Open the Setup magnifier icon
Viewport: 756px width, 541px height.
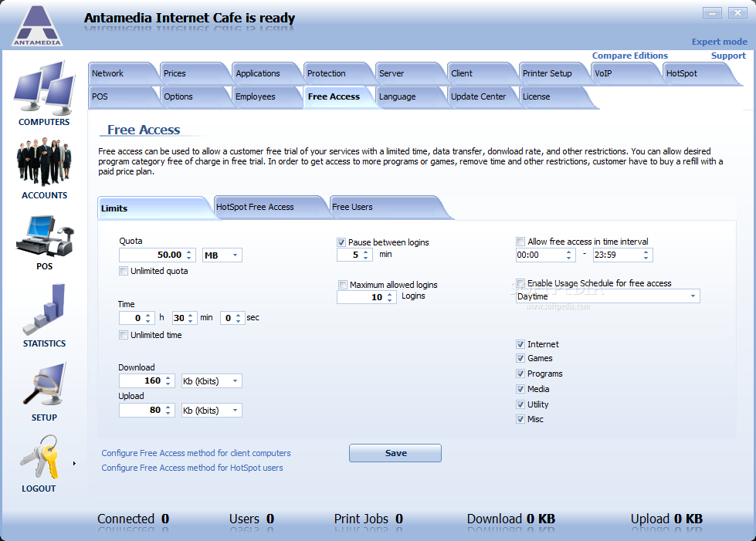44,384
